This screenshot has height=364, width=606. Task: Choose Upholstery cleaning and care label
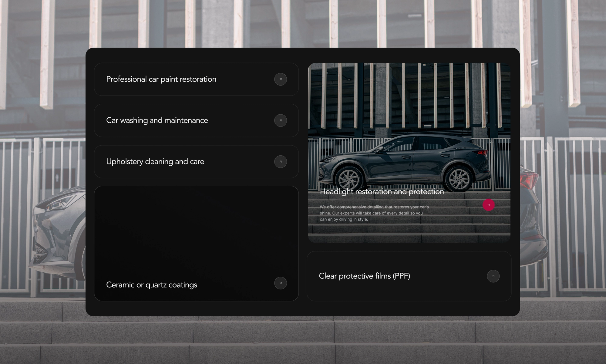(x=155, y=162)
